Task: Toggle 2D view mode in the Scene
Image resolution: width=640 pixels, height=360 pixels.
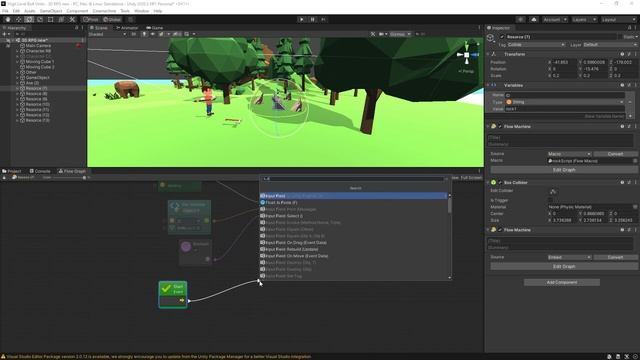Action: pyautogui.click(x=133, y=34)
